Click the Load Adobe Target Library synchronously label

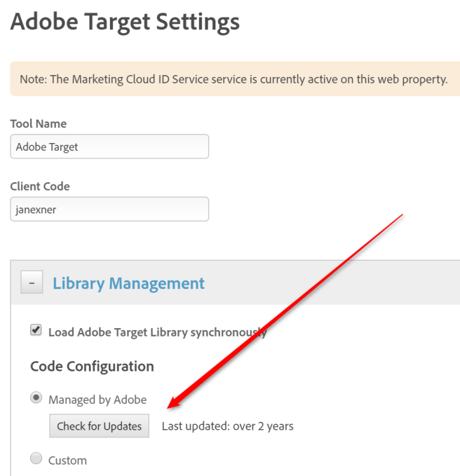pos(157,332)
